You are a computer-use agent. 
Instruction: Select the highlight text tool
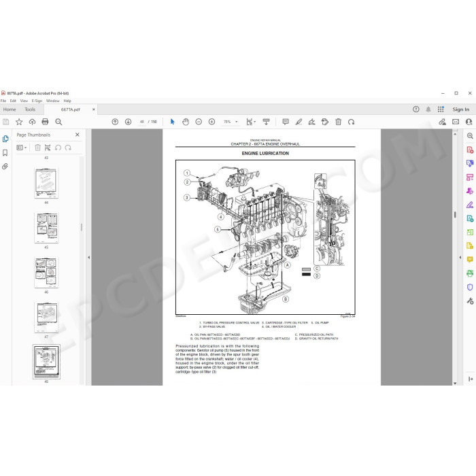(299, 122)
